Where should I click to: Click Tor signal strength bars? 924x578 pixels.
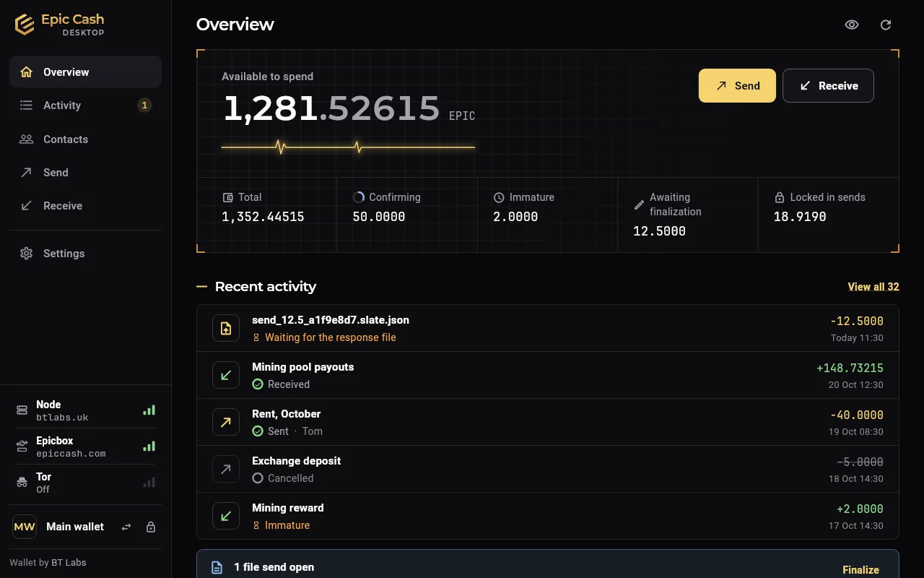[x=149, y=483]
